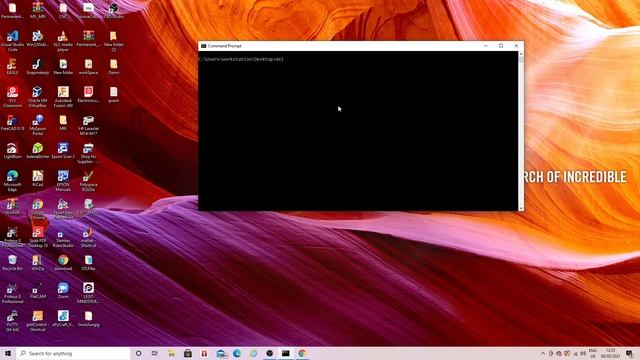Select grblControl Shortcut desktop icon

(x=38, y=321)
